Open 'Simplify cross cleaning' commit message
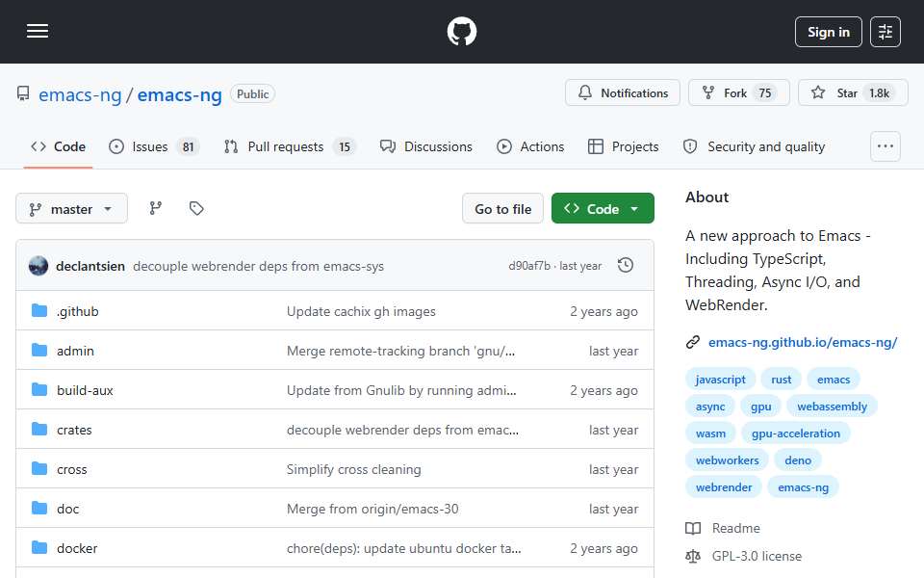The image size is (924, 578). (x=353, y=469)
